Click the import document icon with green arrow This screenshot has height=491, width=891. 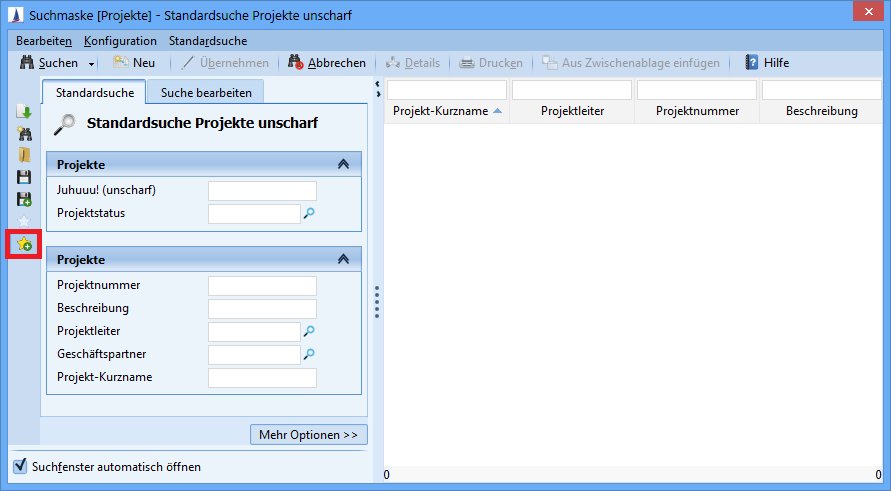coord(24,111)
